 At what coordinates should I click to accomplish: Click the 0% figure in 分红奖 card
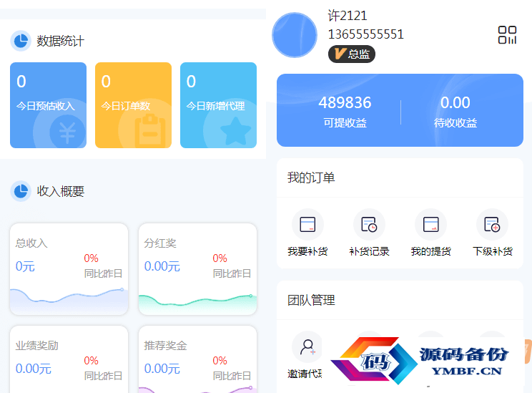point(220,258)
